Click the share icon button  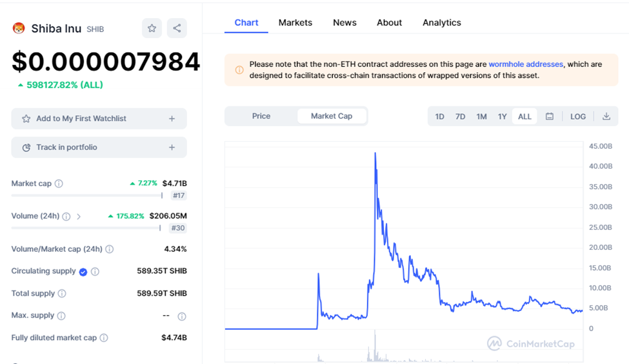click(177, 28)
